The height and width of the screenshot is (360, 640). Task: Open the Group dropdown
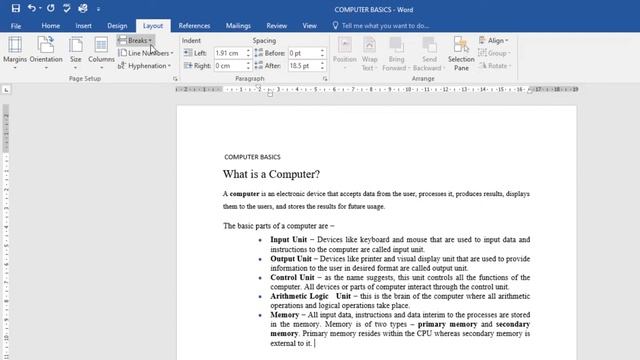(495, 53)
